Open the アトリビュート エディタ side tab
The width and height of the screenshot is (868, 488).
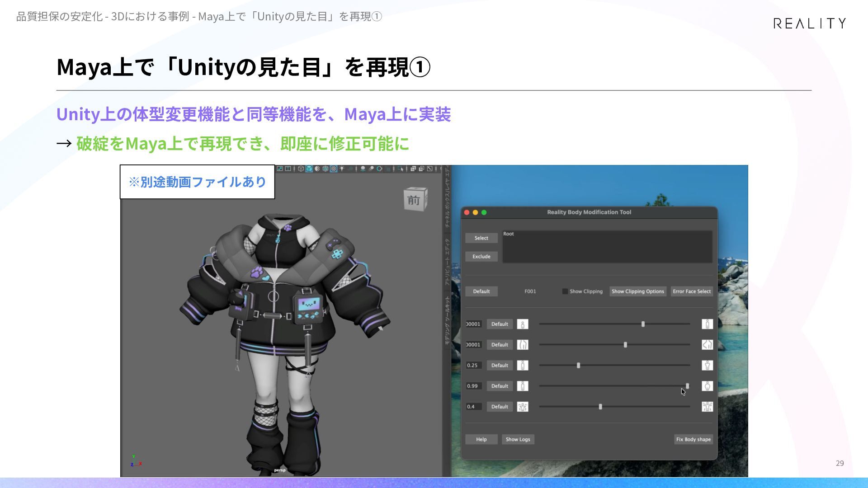click(x=447, y=262)
